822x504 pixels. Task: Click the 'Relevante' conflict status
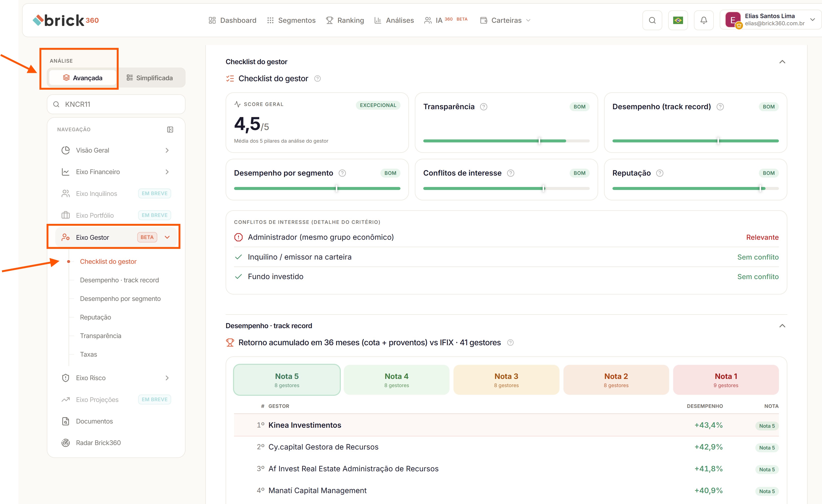pyautogui.click(x=762, y=238)
